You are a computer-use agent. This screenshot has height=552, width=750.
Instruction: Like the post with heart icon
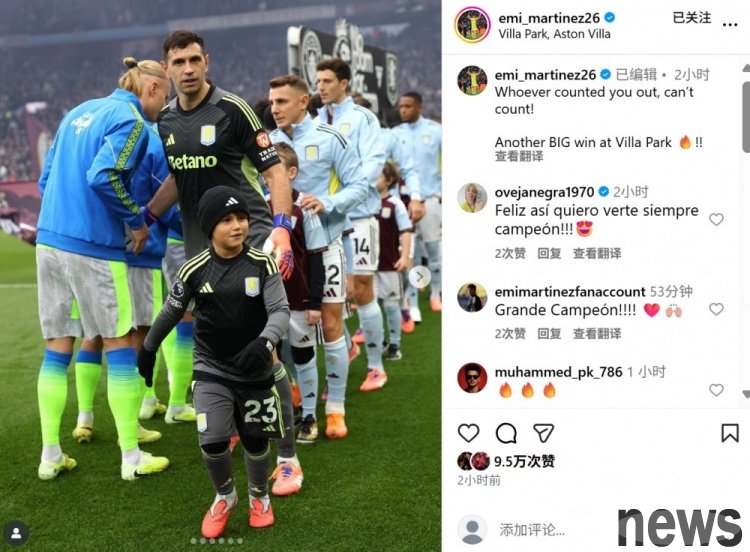click(x=468, y=433)
